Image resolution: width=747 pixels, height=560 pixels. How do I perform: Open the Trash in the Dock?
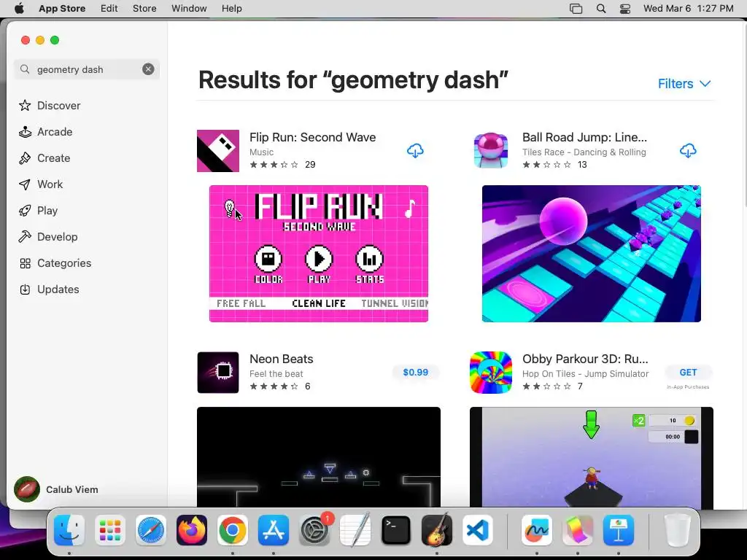(678, 529)
